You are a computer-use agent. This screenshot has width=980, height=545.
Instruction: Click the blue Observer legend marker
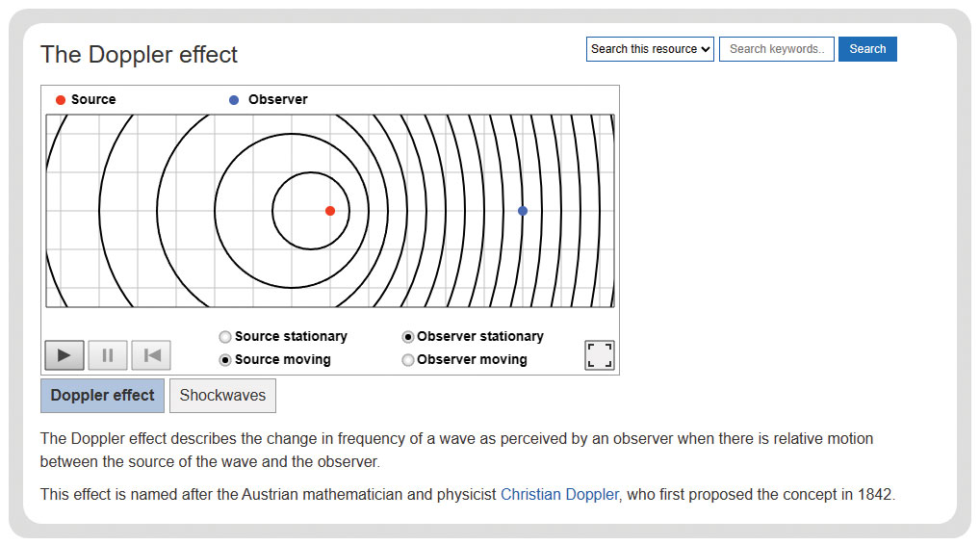234,100
